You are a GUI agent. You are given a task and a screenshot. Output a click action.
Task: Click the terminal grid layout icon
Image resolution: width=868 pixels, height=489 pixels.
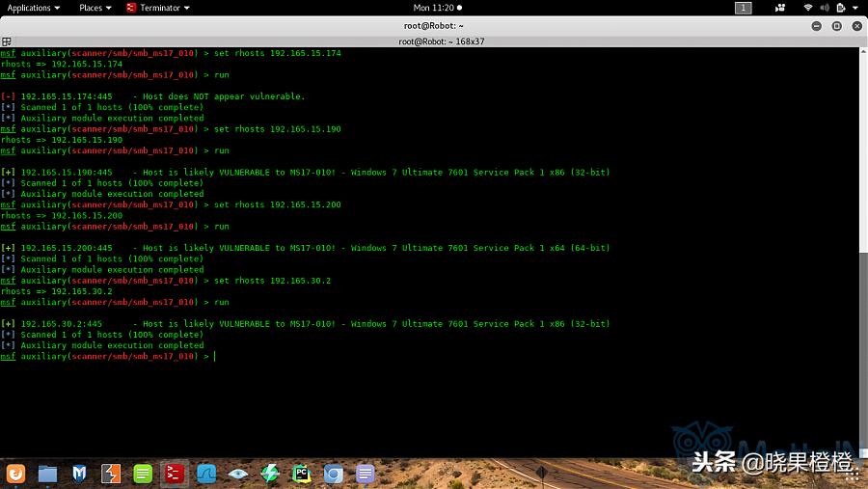click(x=7, y=41)
